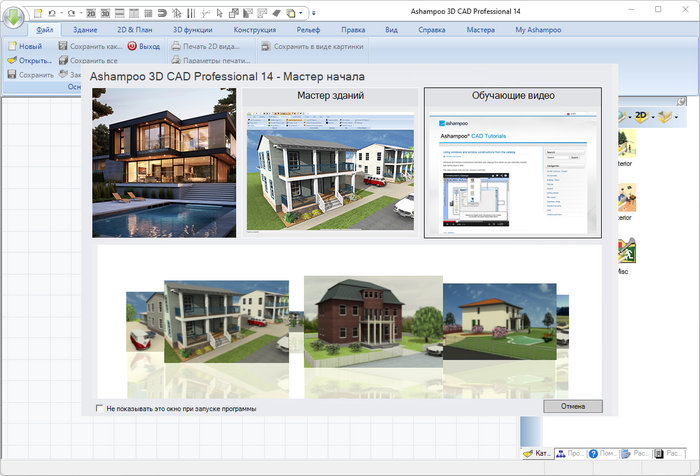Click the Открыть (Open) folder icon

coord(12,61)
